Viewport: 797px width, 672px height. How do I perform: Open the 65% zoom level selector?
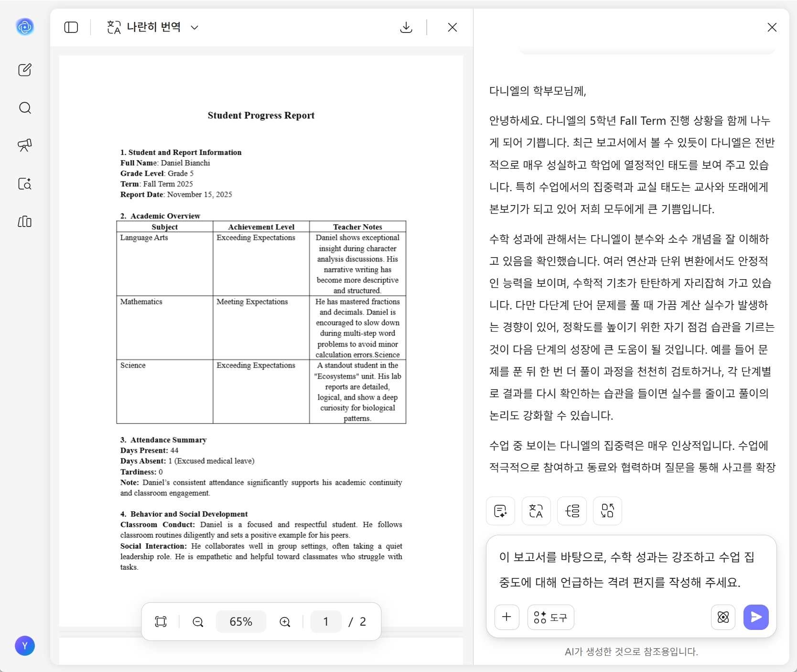tap(241, 622)
